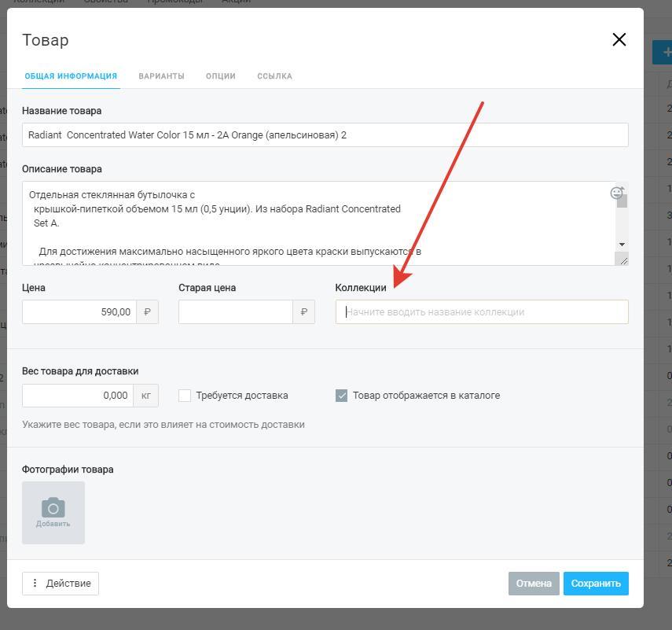672x630 pixels.
Task: Open the Опции tab
Action: 221,76
